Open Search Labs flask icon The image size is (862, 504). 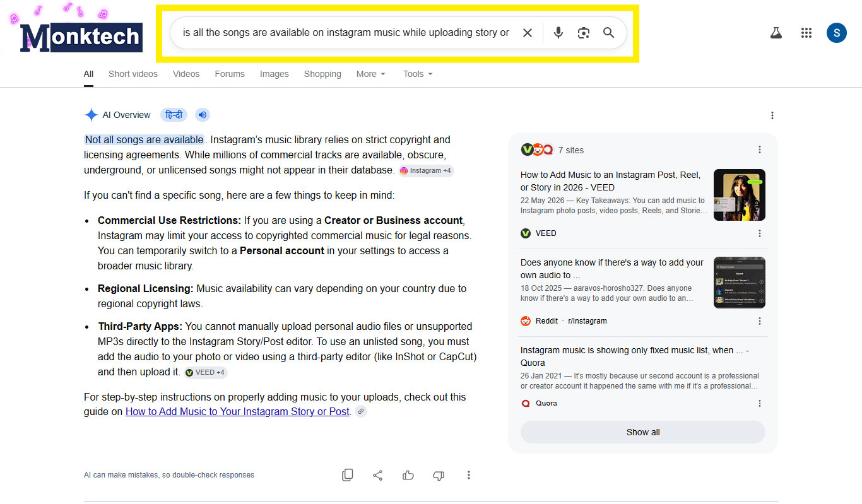pos(776,33)
